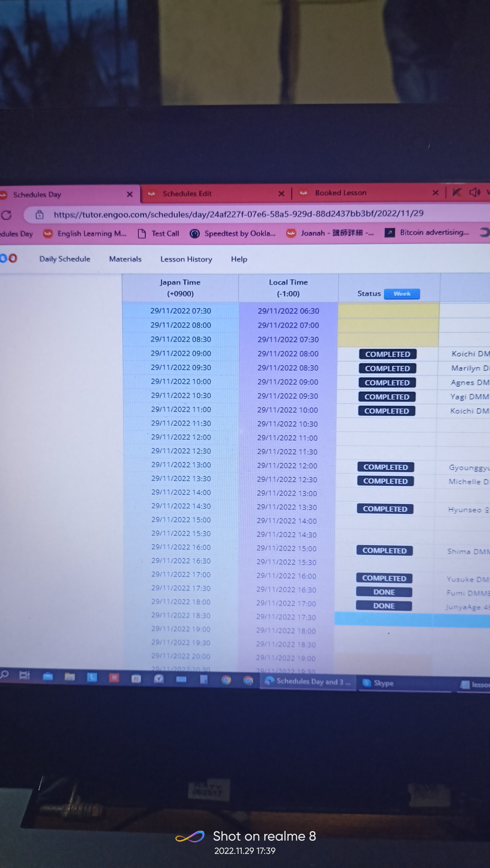Open Task View from the taskbar
490x868 pixels.
point(25,675)
